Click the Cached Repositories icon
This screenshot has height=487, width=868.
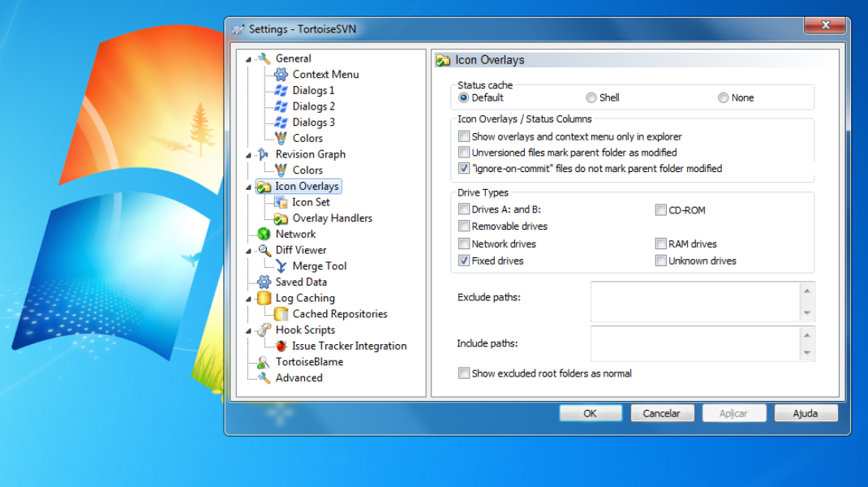point(281,314)
